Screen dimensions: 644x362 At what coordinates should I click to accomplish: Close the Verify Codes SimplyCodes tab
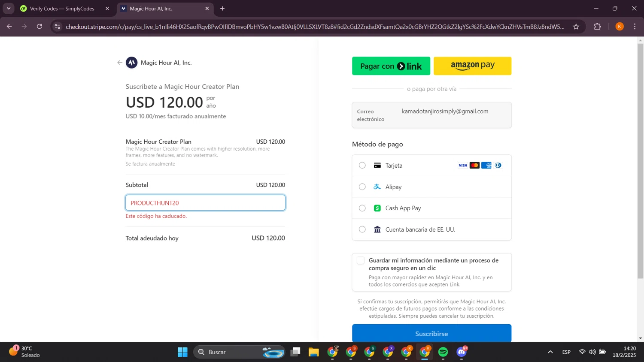(107, 9)
